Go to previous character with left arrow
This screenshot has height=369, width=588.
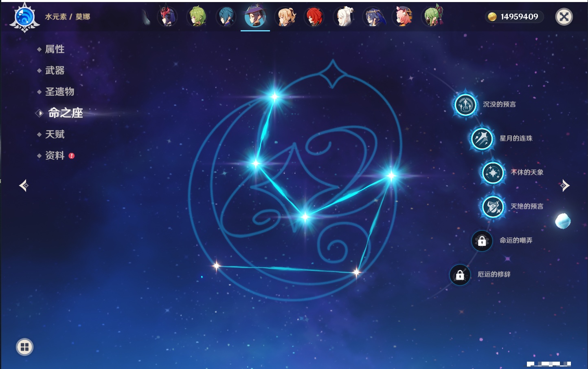24,186
